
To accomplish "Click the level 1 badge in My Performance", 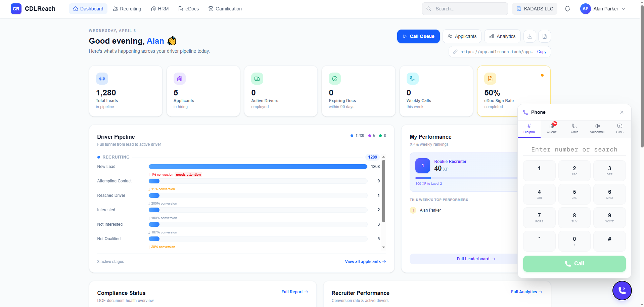I will coord(423,166).
